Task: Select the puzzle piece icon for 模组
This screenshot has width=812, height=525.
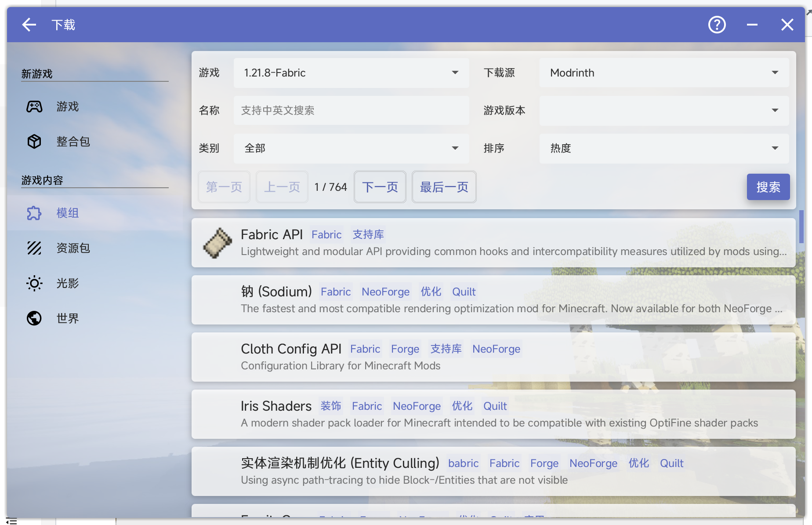Action: point(34,213)
